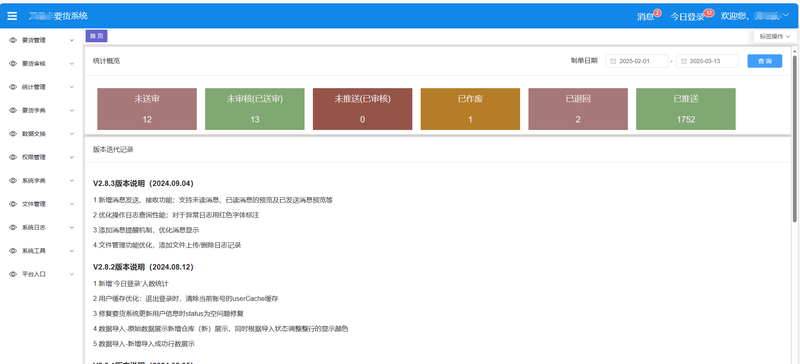
Task: Open the 已推送 card showing 1752
Action: pyautogui.click(x=686, y=109)
